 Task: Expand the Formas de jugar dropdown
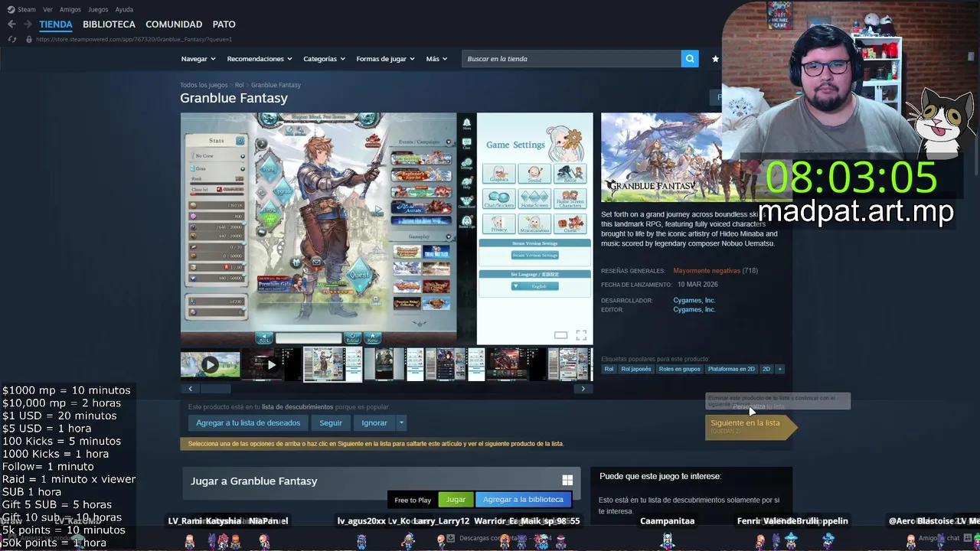pos(385,59)
